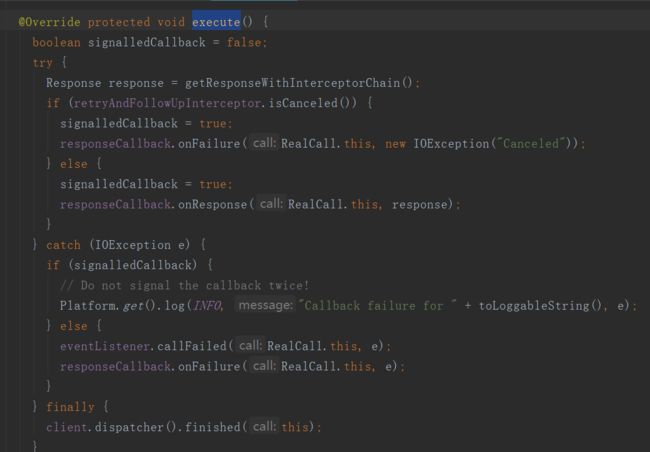650x452 pixels.
Task: Click the finally keyword
Action: pyautogui.click(x=70, y=407)
